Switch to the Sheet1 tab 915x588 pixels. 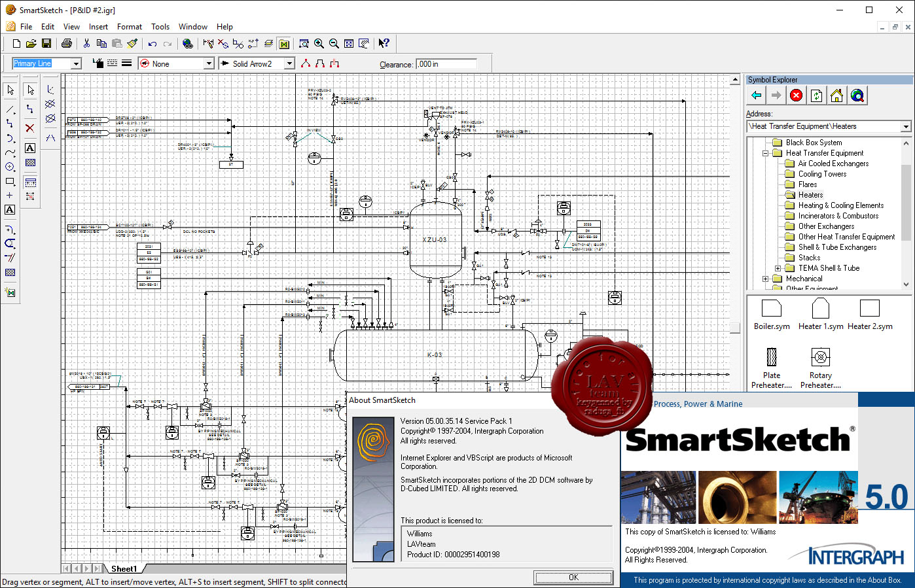coord(124,569)
